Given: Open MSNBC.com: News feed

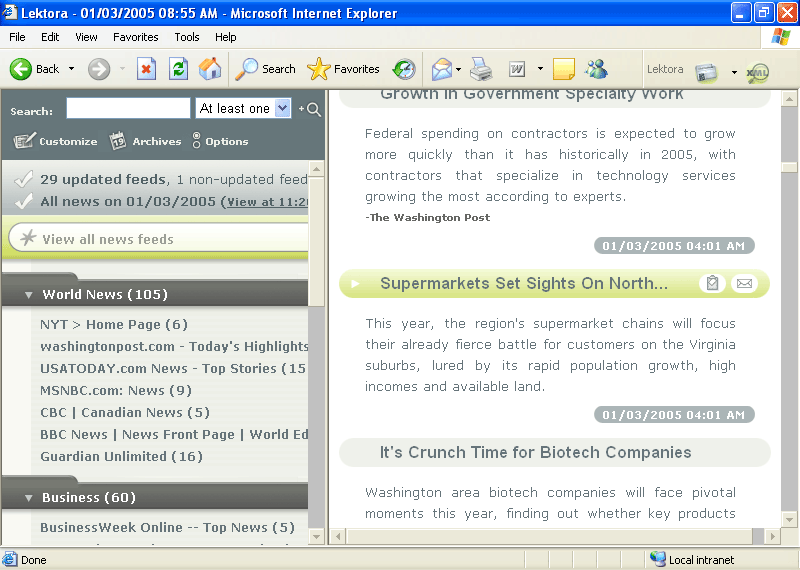Looking at the screenshot, I should click(x=116, y=390).
